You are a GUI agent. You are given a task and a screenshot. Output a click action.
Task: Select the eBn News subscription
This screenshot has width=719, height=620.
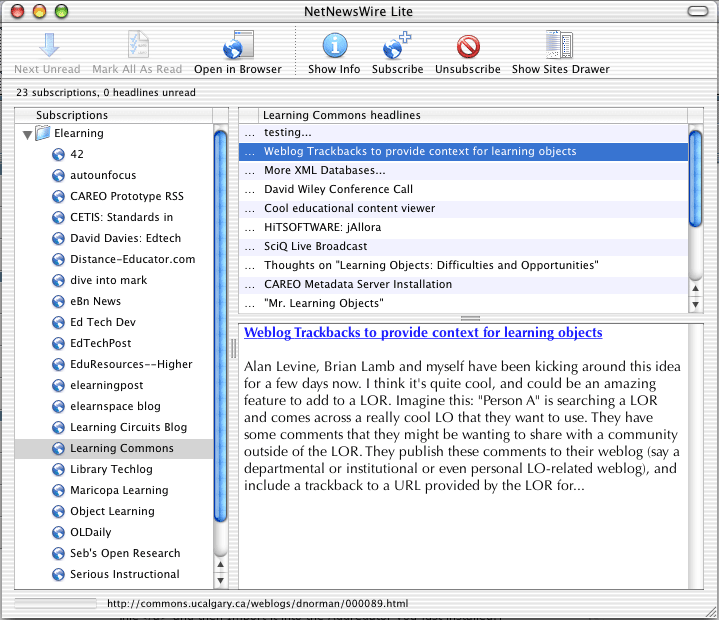click(95, 301)
